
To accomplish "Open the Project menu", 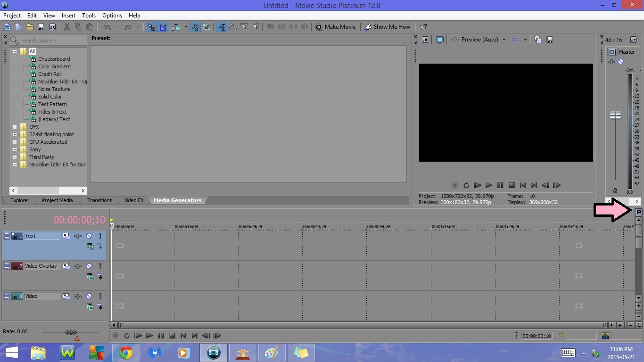I will pyautogui.click(x=12, y=16).
